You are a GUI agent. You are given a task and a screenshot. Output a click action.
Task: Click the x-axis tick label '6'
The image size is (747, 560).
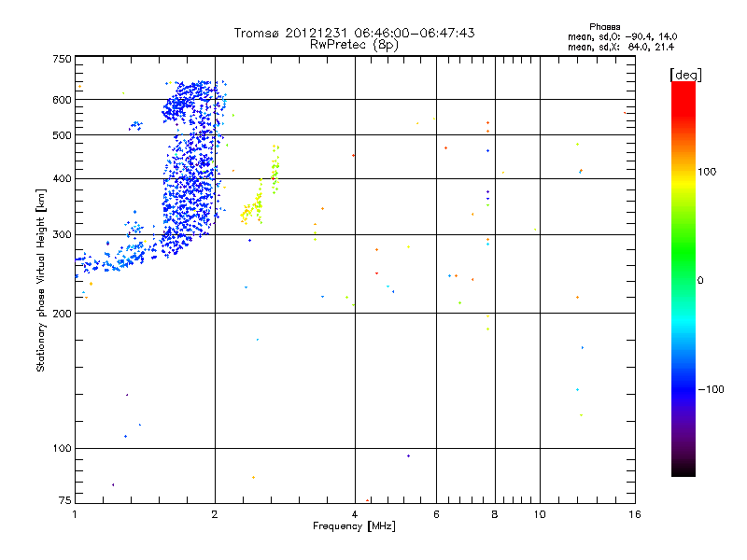coord(436,514)
